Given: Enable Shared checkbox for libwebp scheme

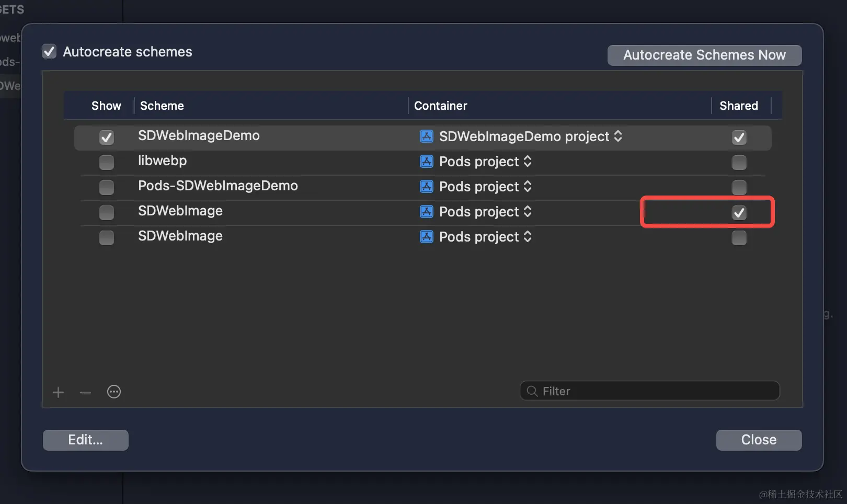Looking at the screenshot, I should 739,163.
